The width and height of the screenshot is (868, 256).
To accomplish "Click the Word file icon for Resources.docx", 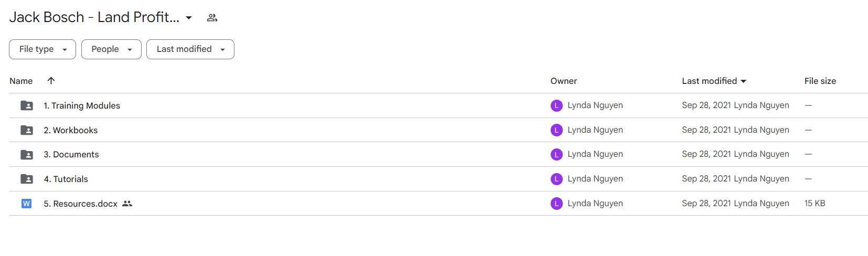I will tap(26, 204).
